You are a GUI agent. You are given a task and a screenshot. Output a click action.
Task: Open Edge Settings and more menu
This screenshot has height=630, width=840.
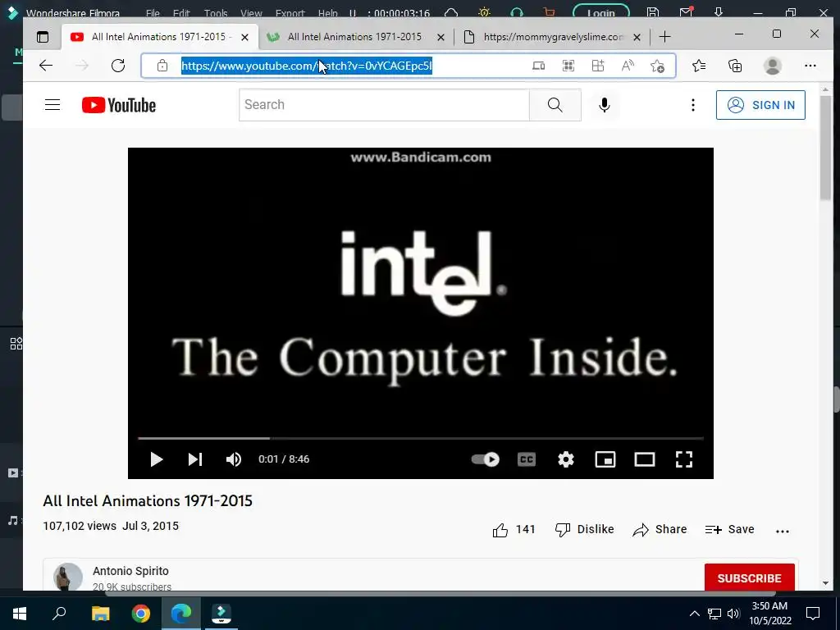click(x=810, y=66)
